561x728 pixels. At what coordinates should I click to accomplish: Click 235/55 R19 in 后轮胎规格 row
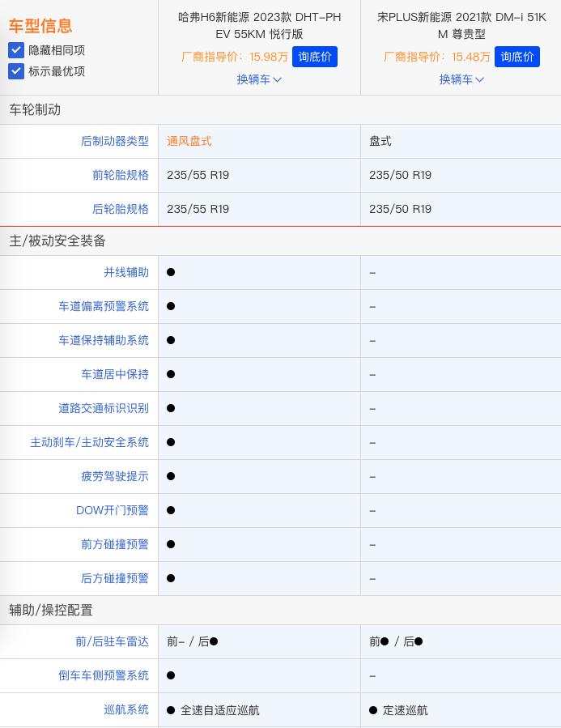point(198,209)
